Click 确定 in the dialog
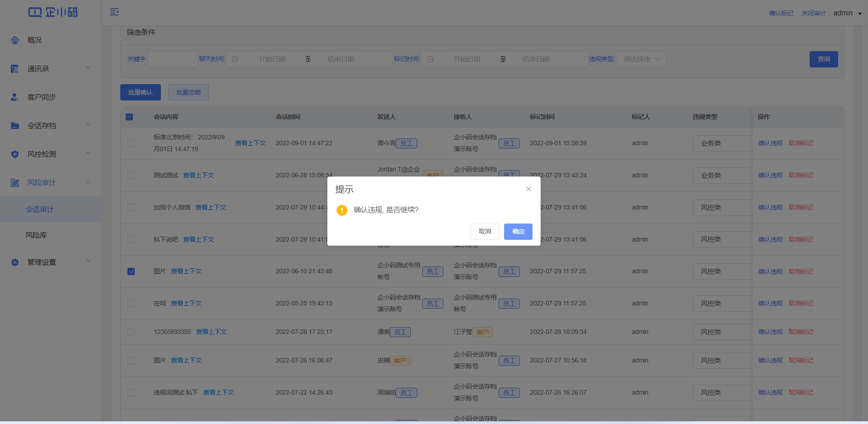 [x=518, y=232]
